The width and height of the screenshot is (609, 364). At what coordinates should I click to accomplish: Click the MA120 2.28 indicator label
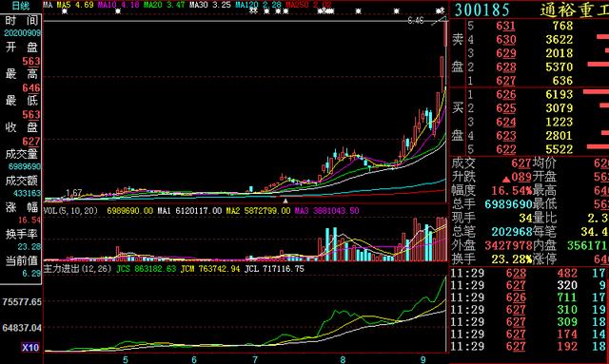258,5
